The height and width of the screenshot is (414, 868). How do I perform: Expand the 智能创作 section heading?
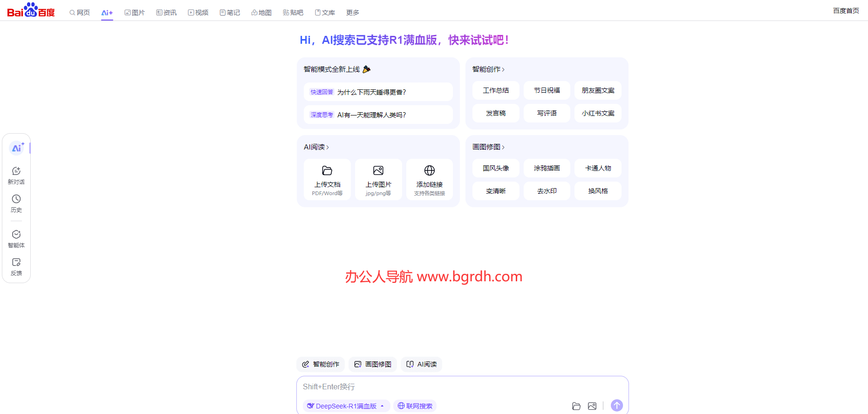488,69
